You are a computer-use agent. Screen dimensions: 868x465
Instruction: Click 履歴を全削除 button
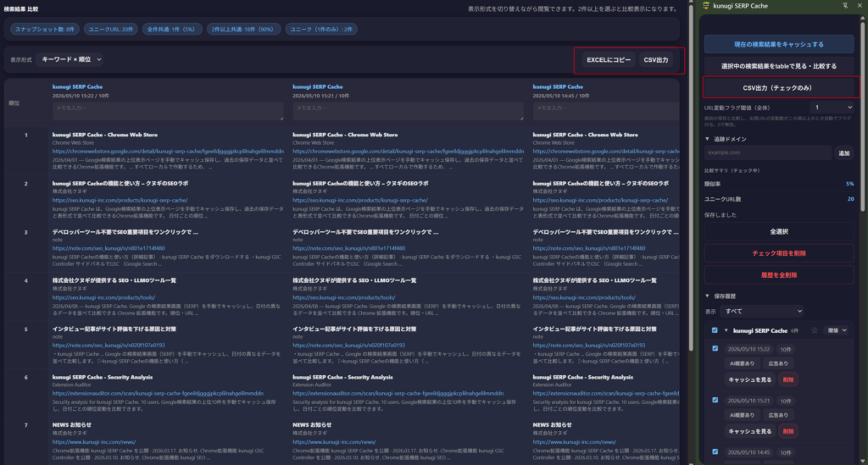point(779,275)
